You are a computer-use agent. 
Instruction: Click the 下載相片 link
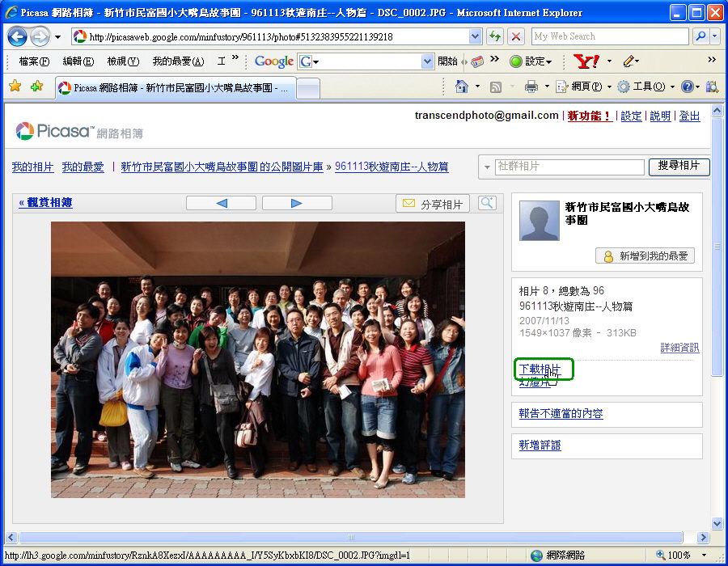coord(540,369)
